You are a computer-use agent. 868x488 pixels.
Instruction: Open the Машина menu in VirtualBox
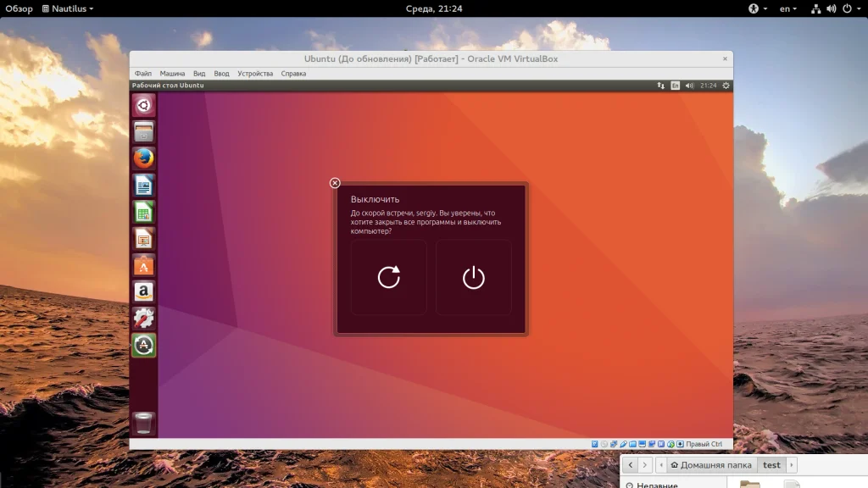click(172, 74)
